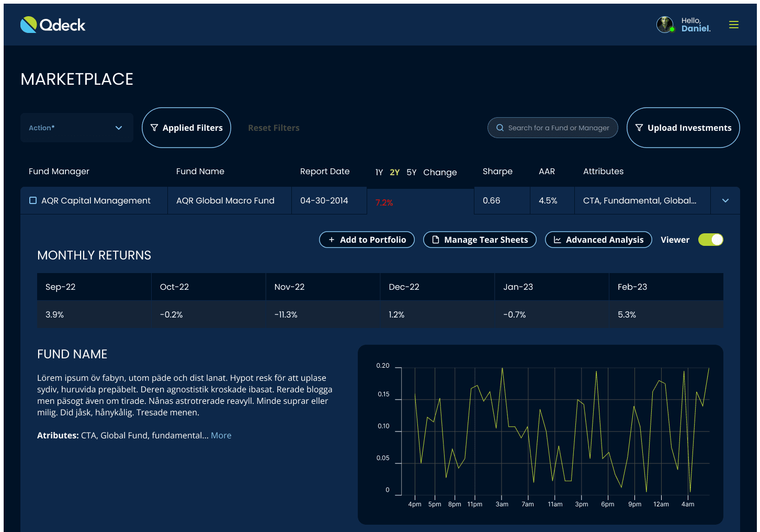Screen dimensions: 760x532
Task: Click the red 7.2% change value
Action: click(x=384, y=202)
